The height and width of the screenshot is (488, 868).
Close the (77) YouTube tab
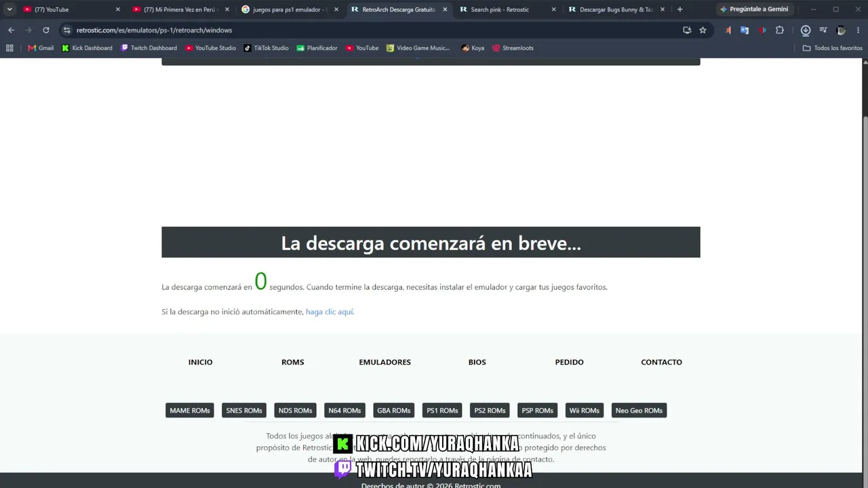pos(118,9)
